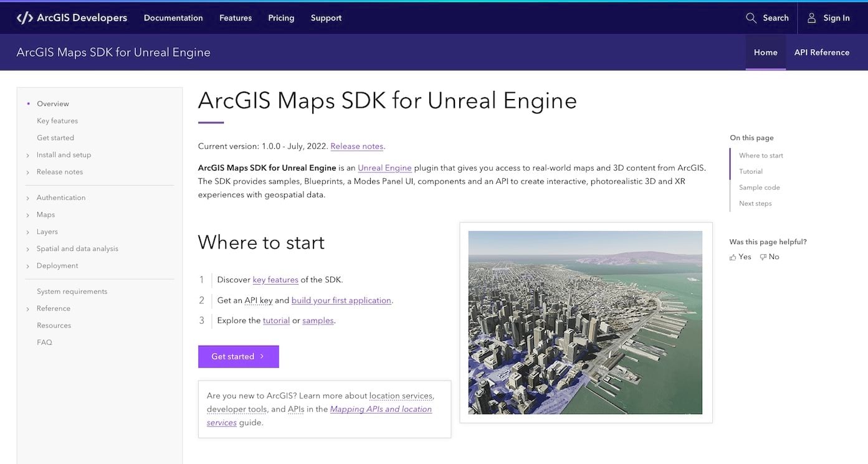Open the tutorial link
The height and width of the screenshot is (464, 868).
276,321
